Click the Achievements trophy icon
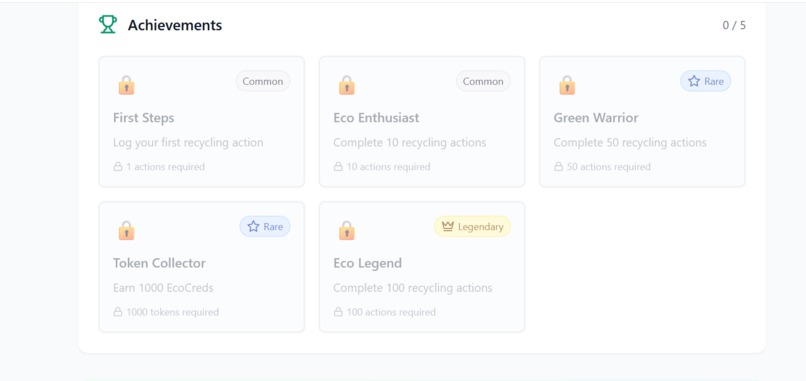 (108, 25)
